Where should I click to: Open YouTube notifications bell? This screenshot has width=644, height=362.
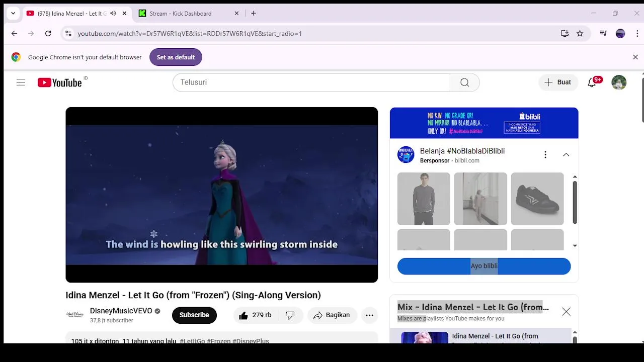(592, 82)
